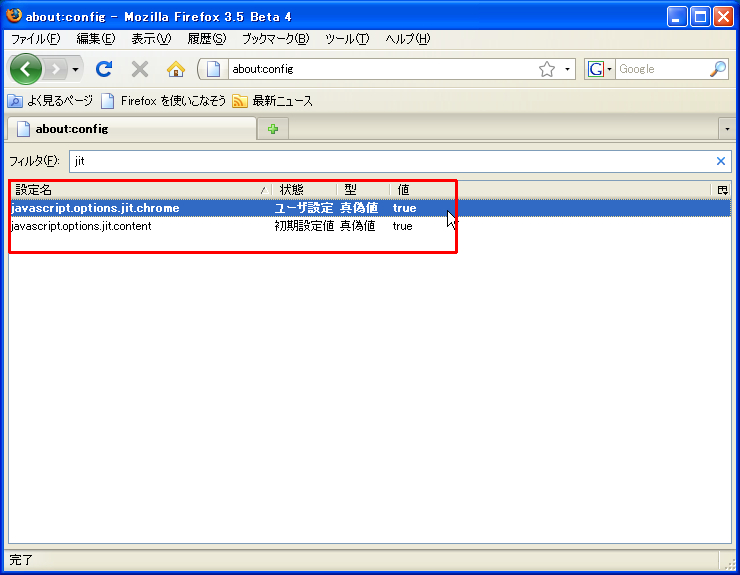Open 最新ニュース feed bookmark

[x=272, y=101]
